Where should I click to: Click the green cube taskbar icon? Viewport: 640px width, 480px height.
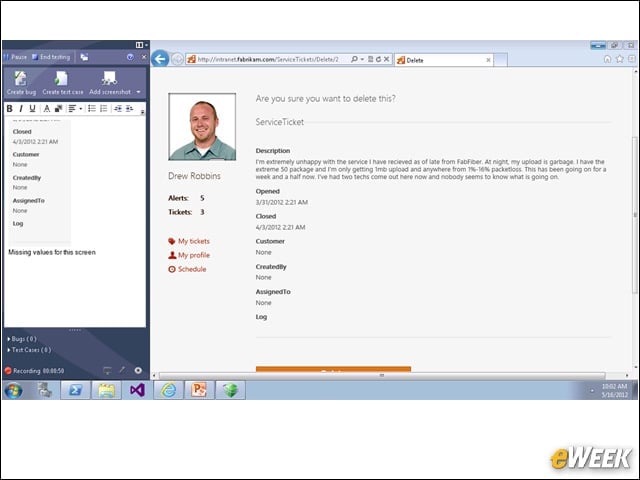[x=231, y=390]
